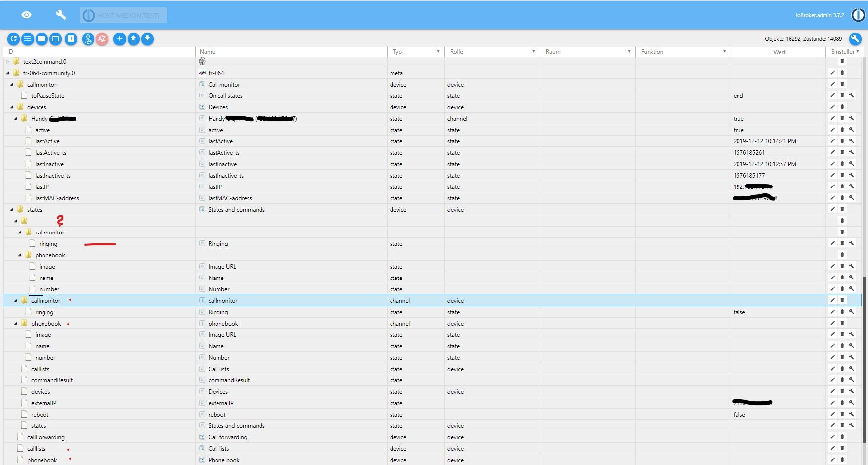Click the Wert column header
The image size is (868, 465).
[x=779, y=52]
